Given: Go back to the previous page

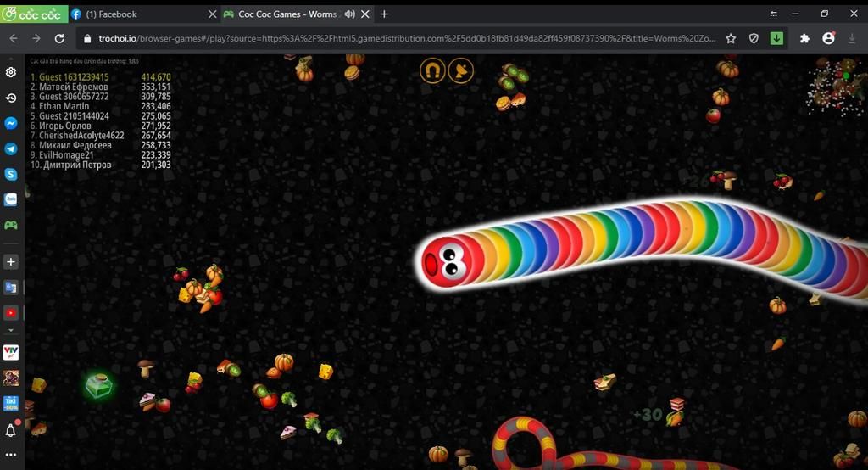Looking at the screenshot, I should pyautogui.click(x=14, y=38).
